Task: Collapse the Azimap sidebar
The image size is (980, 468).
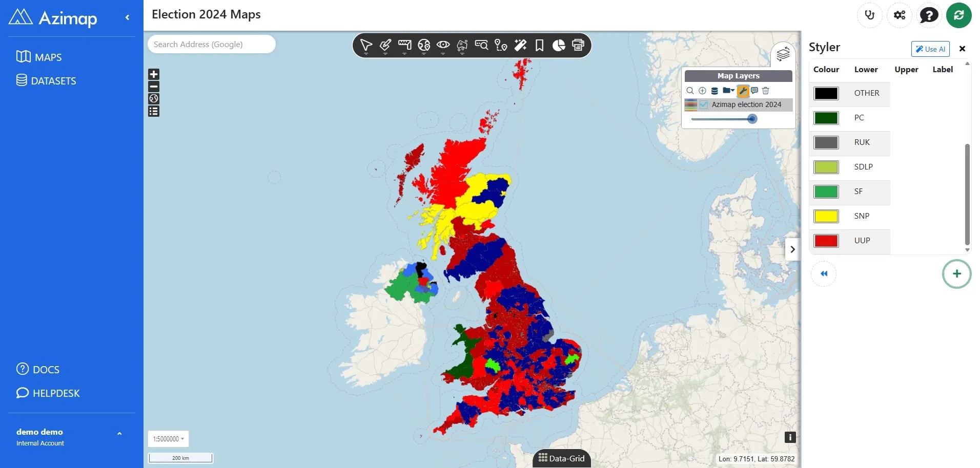Action: pyautogui.click(x=127, y=17)
